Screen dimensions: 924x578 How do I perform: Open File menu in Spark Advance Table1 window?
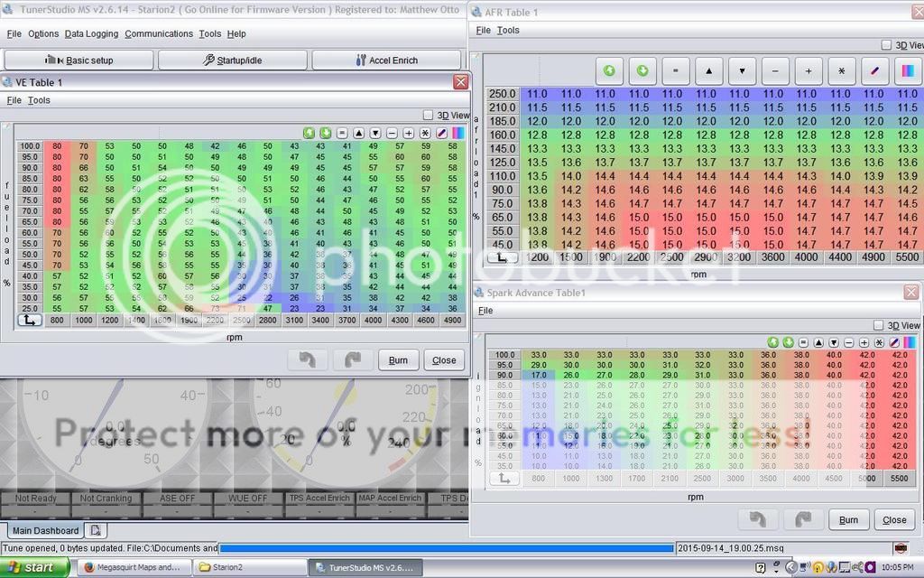coord(485,311)
